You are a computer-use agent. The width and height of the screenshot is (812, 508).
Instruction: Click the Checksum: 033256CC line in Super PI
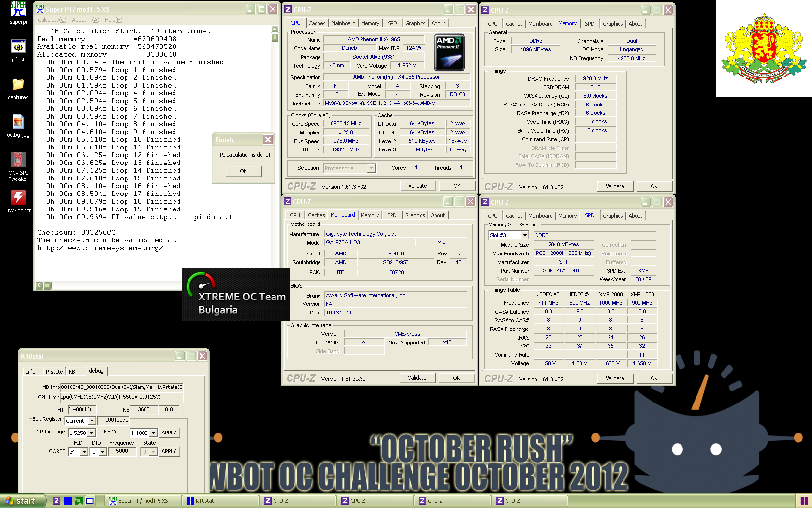click(76, 233)
